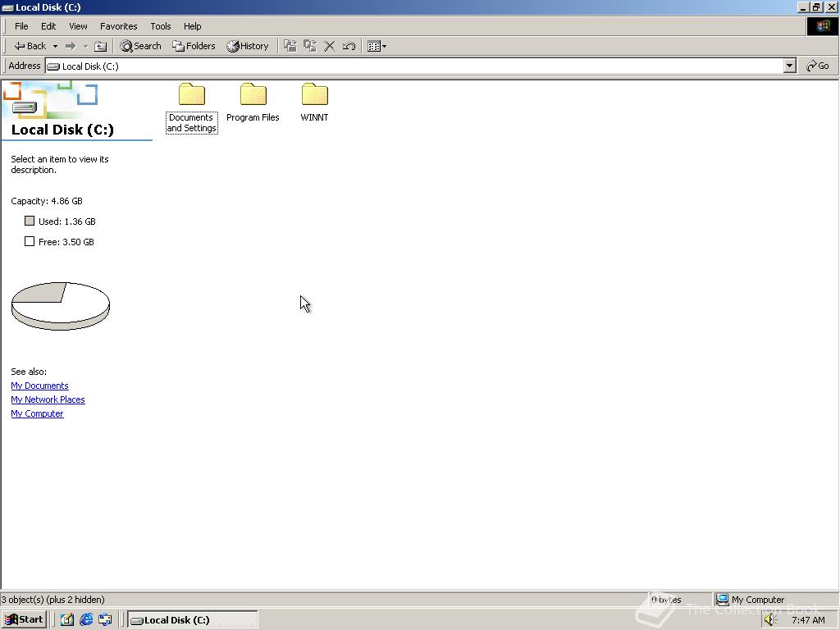This screenshot has width=840, height=630.
Task: Click the local disk drive icon in panel
Action: pos(25,107)
